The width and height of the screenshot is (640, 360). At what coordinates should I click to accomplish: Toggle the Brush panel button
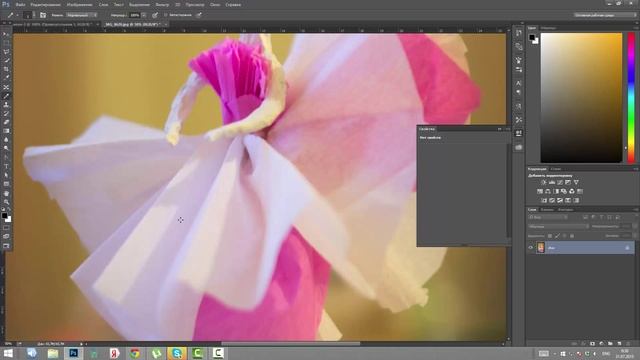pyautogui.click(x=43, y=15)
